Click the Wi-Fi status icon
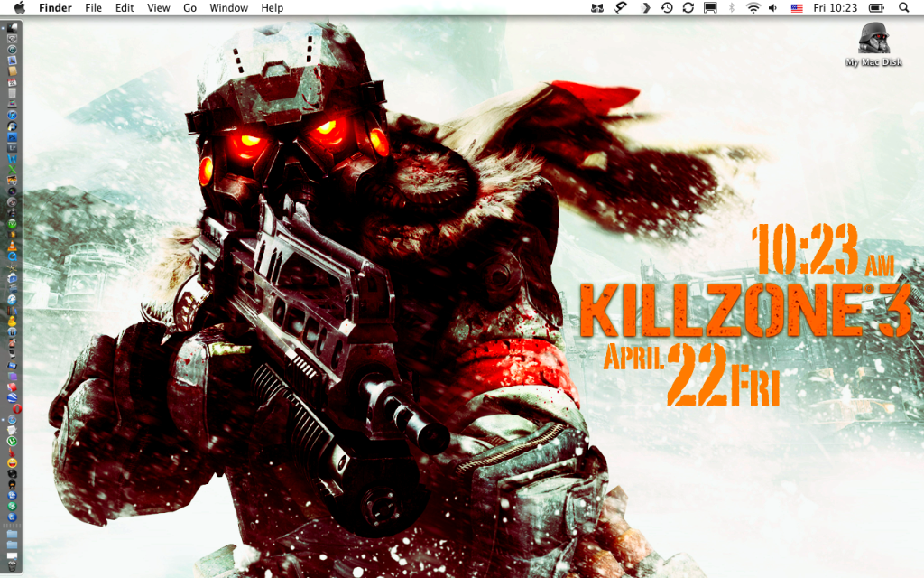This screenshot has width=924, height=578. (x=753, y=8)
